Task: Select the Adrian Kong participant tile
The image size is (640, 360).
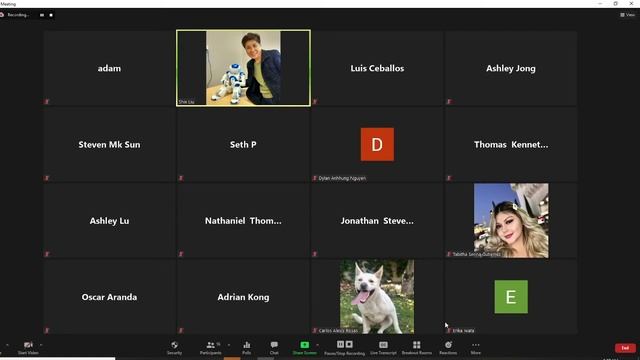Action: 243,297
